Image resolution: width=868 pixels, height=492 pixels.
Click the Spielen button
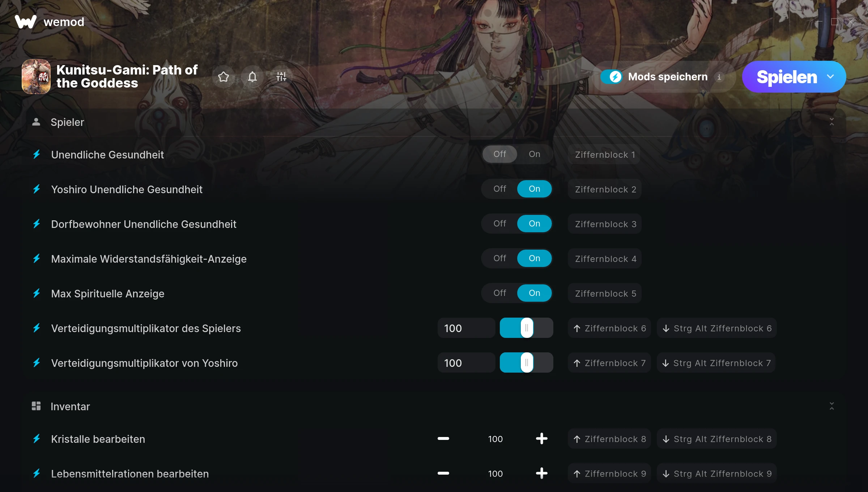[x=787, y=77]
